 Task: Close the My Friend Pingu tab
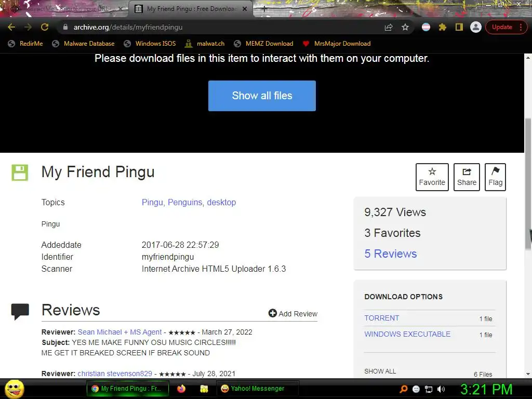245,9
